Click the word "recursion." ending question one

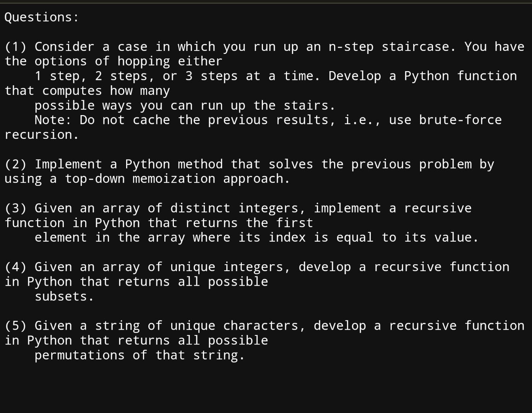pos(41,135)
